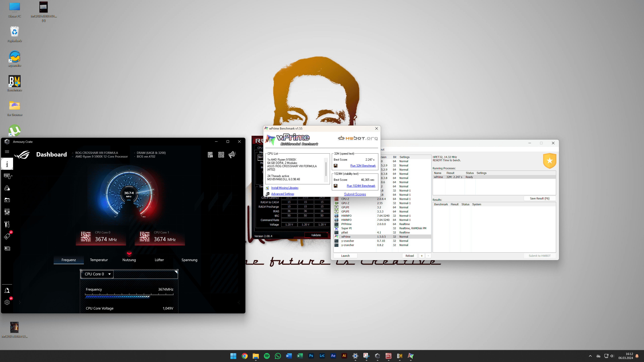Open Spotify from the taskbar
Screen dimensions: 644x362
pyautogui.click(x=267, y=356)
